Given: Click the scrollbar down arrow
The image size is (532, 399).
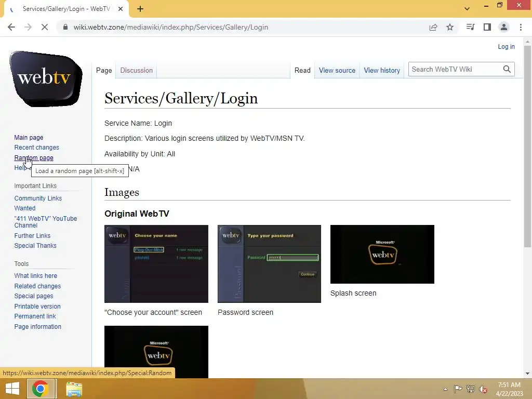Looking at the screenshot, I should click(527, 374).
